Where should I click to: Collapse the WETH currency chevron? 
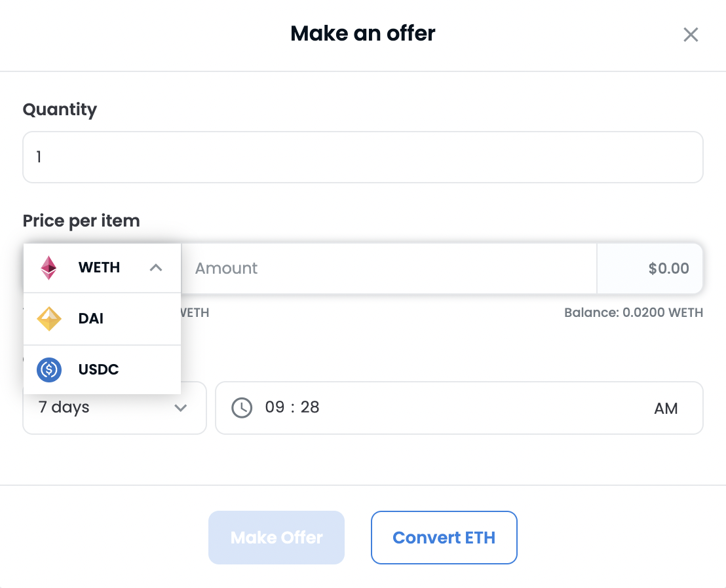point(156,267)
